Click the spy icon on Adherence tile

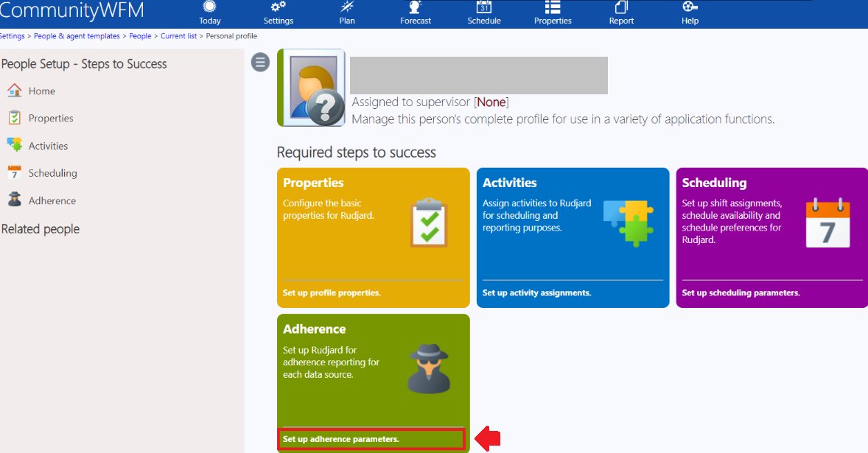point(429,369)
